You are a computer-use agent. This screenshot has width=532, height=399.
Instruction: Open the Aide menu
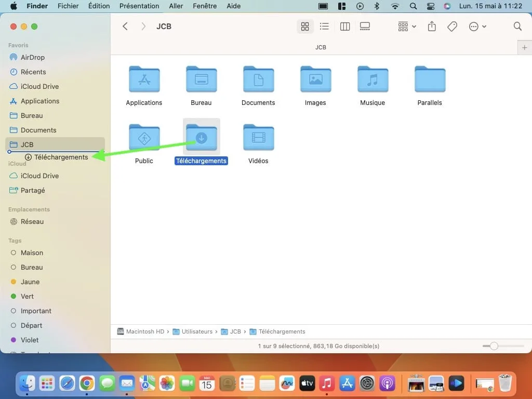[x=233, y=6]
